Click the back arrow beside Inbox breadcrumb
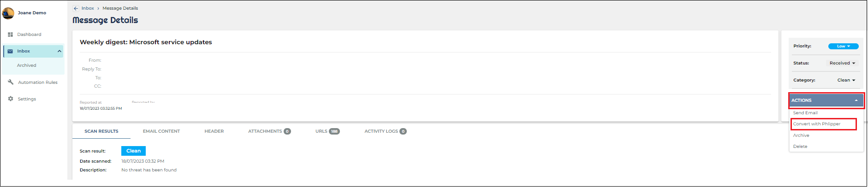868x188 pixels. tap(76, 8)
